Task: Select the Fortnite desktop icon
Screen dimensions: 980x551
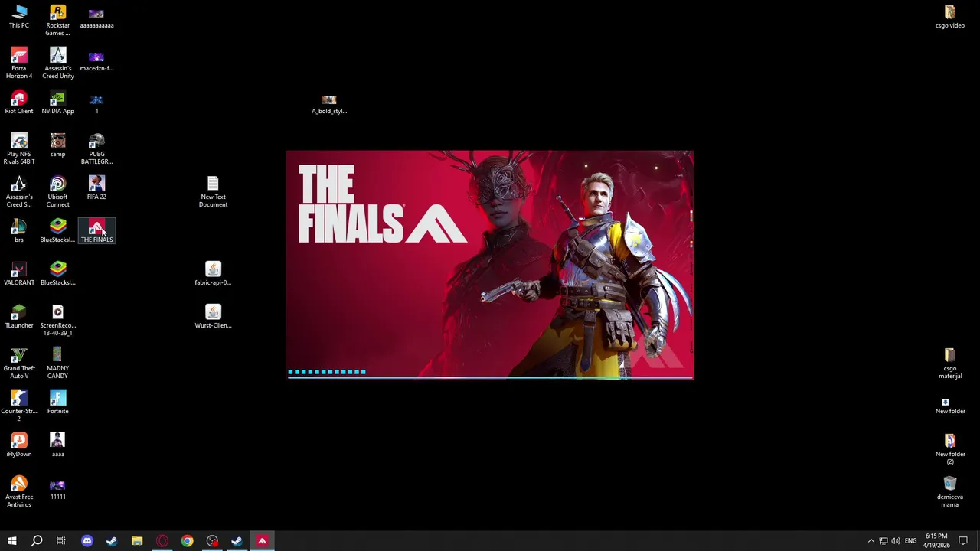Action: [x=57, y=403]
